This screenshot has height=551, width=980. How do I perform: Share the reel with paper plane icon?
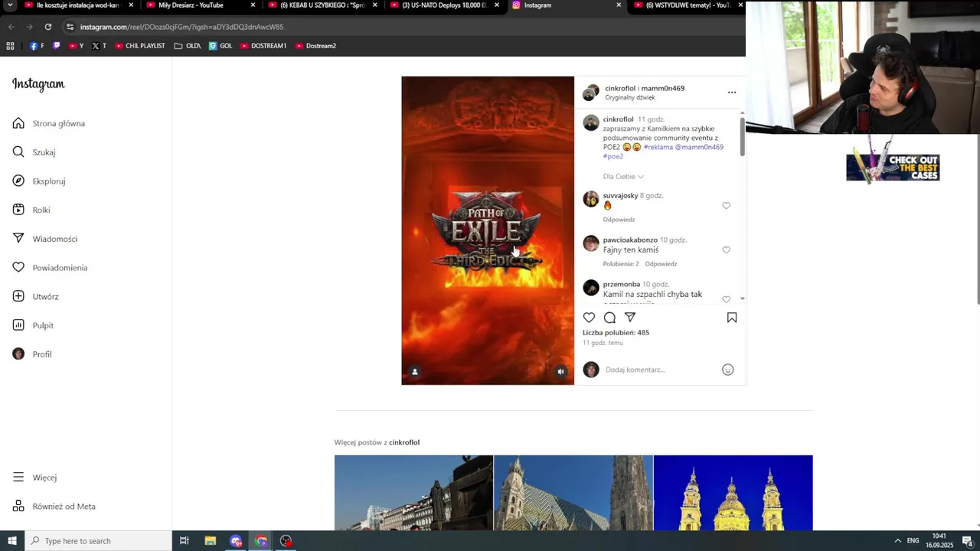tap(630, 318)
